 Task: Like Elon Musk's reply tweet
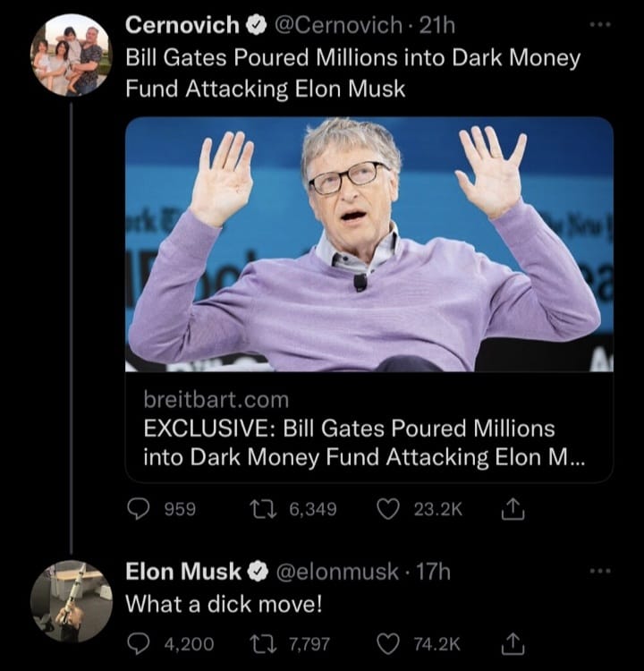pos(387,642)
